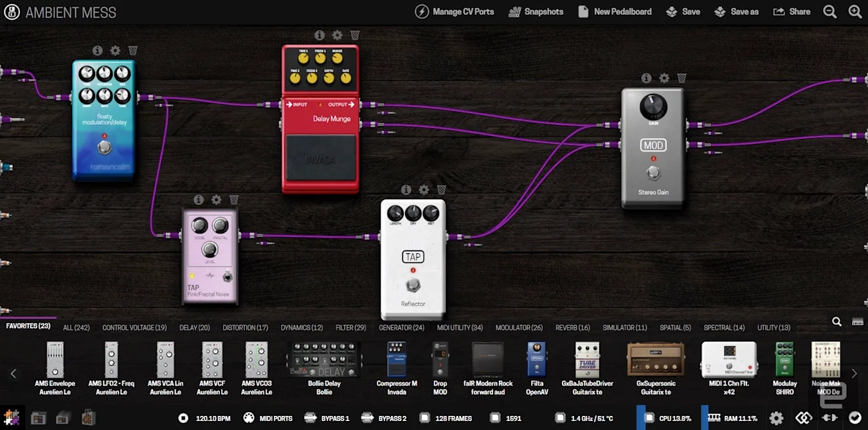Viewport: 868px width, 430px height.
Task: Click Manage CV Ports button
Action: (456, 12)
